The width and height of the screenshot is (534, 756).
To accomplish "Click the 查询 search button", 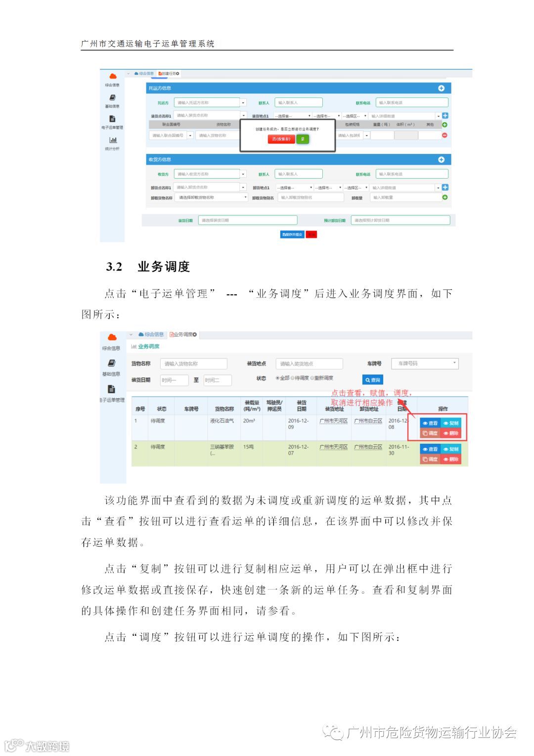I will pyautogui.click(x=373, y=380).
